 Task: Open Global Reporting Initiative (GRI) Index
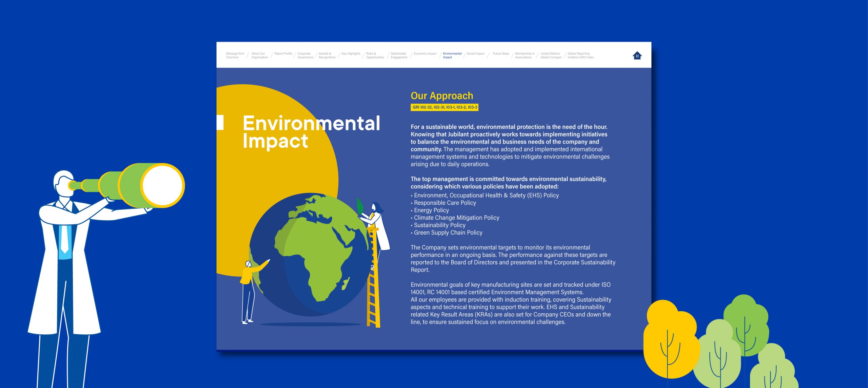580,55
